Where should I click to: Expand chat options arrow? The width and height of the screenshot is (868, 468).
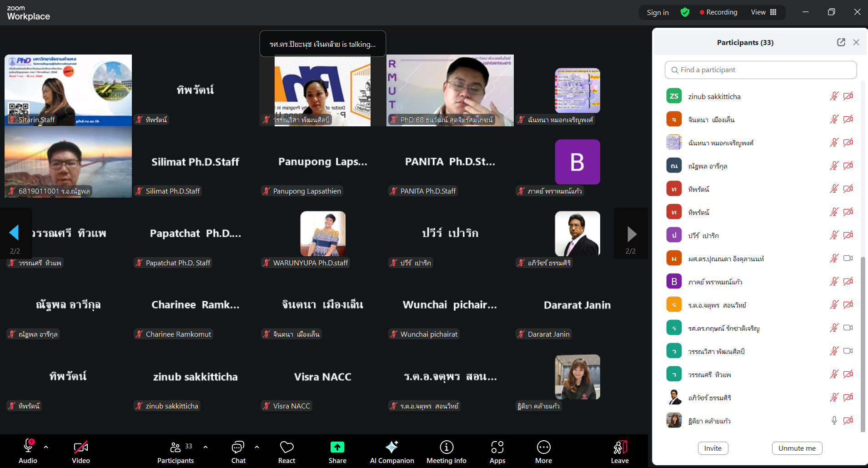pos(257,447)
